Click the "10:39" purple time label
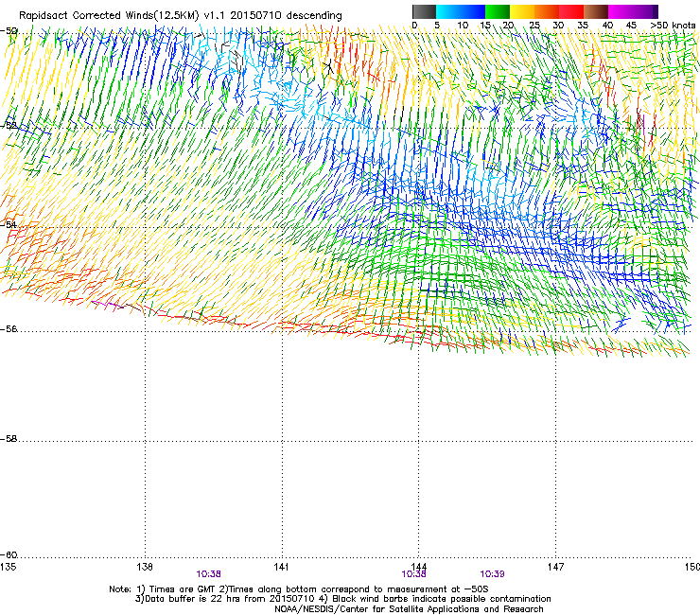The width and height of the screenshot is (700, 615). pyautogui.click(x=492, y=574)
